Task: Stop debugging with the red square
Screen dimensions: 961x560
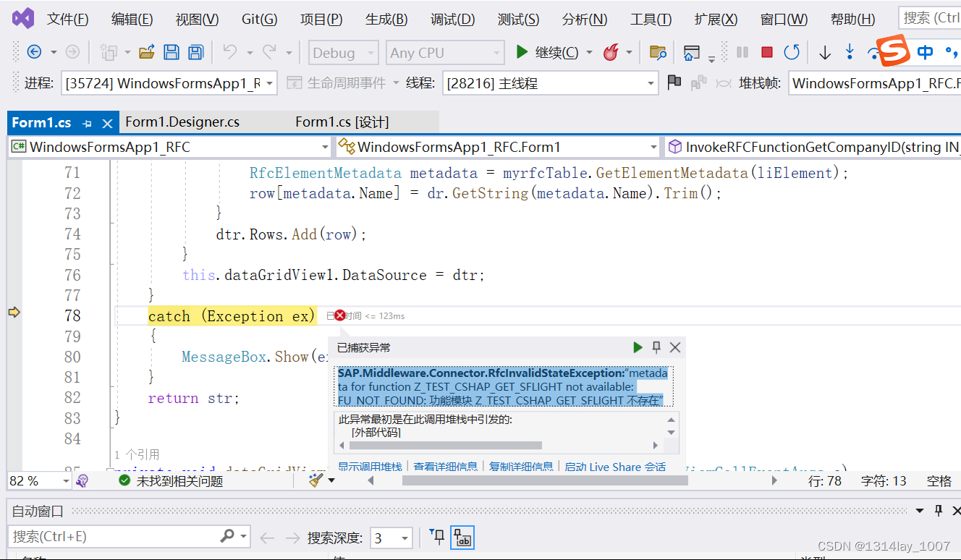Action: 767,52
